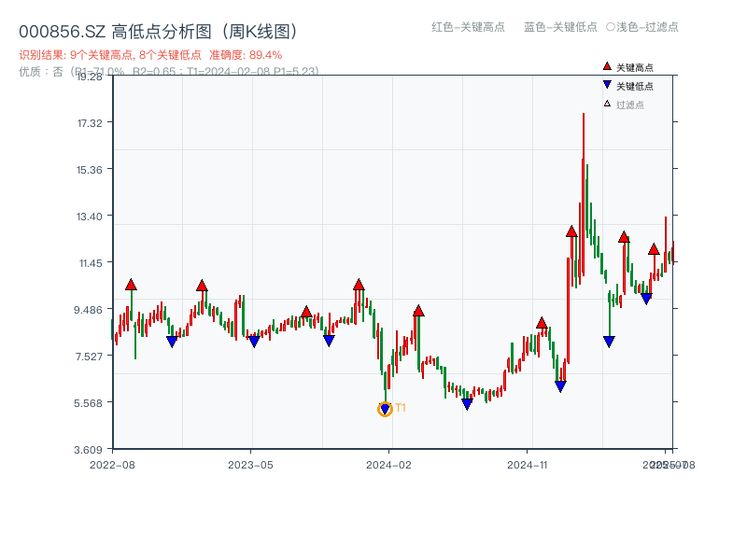
Task: Click the 9.486 y-axis label
Action: 88,310
